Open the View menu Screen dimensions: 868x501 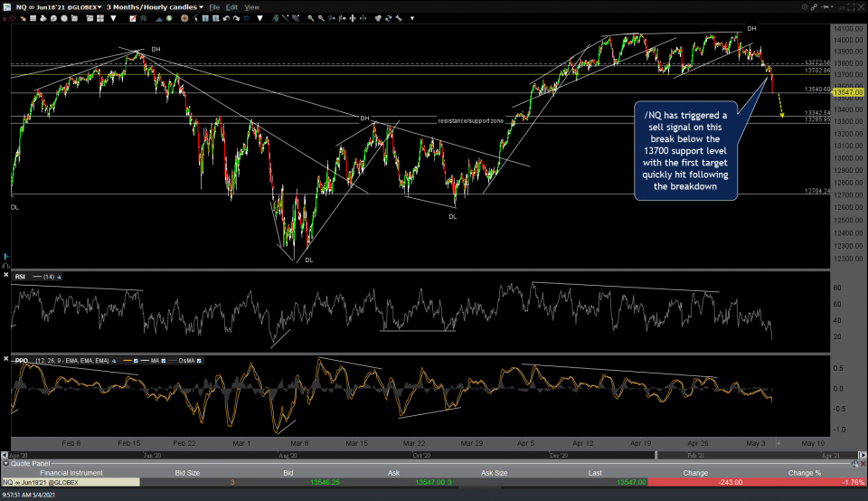252,7
